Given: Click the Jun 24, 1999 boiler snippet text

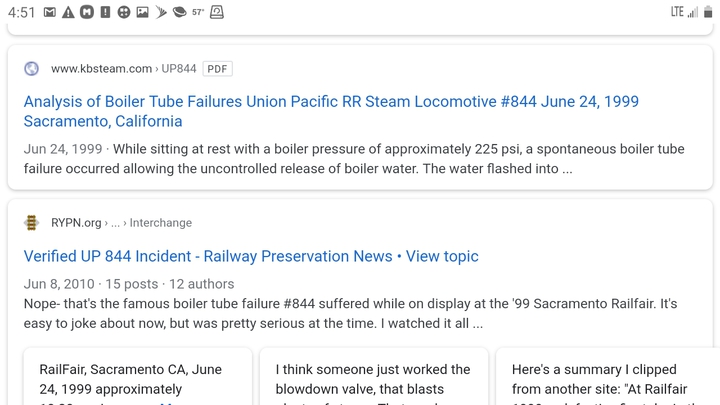Looking at the screenshot, I should (x=354, y=159).
